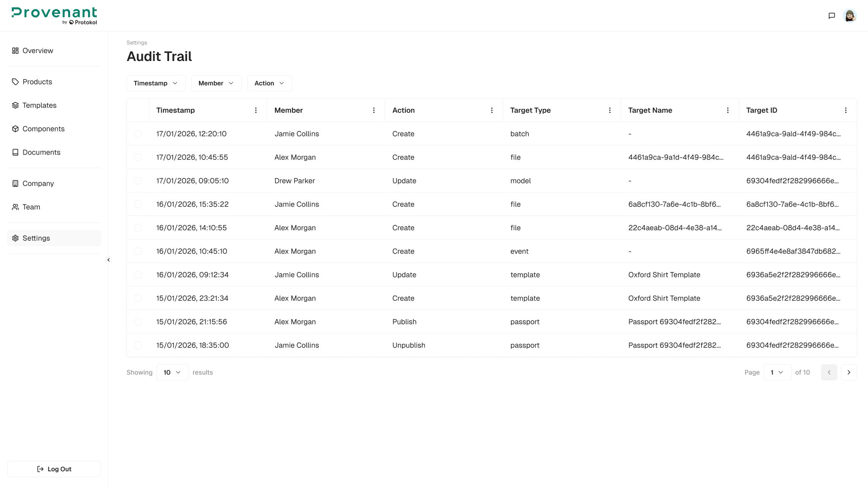This screenshot has width=868, height=488.
Task: Click target ID 6965ff4e4e8af3847db682...
Action: pyautogui.click(x=793, y=251)
